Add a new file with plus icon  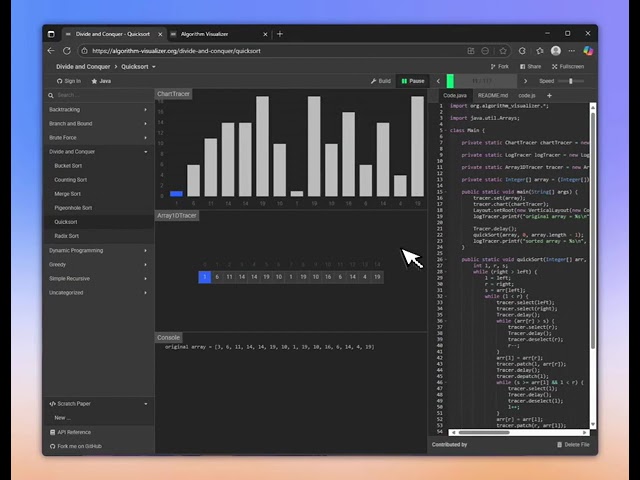(x=549, y=96)
